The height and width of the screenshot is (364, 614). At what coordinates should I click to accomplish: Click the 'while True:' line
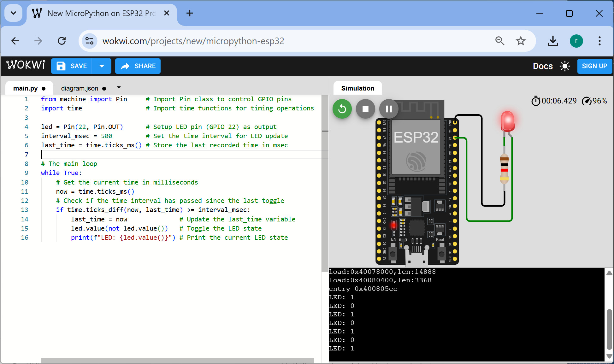(61, 173)
